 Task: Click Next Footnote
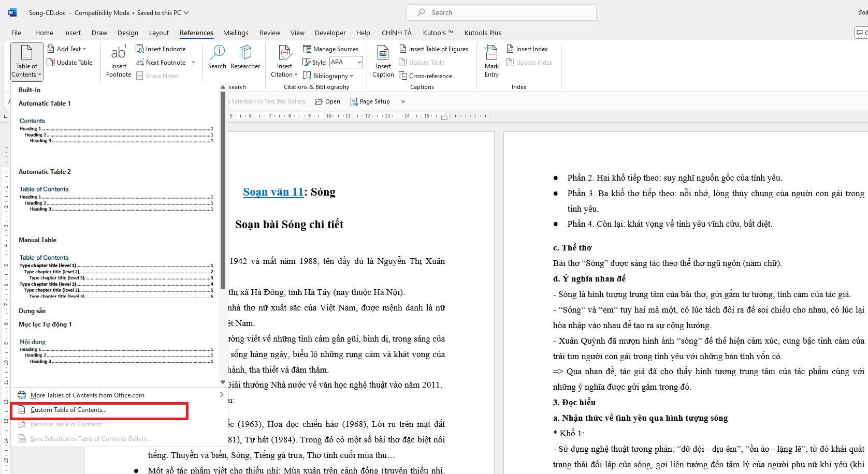tap(161, 63)
